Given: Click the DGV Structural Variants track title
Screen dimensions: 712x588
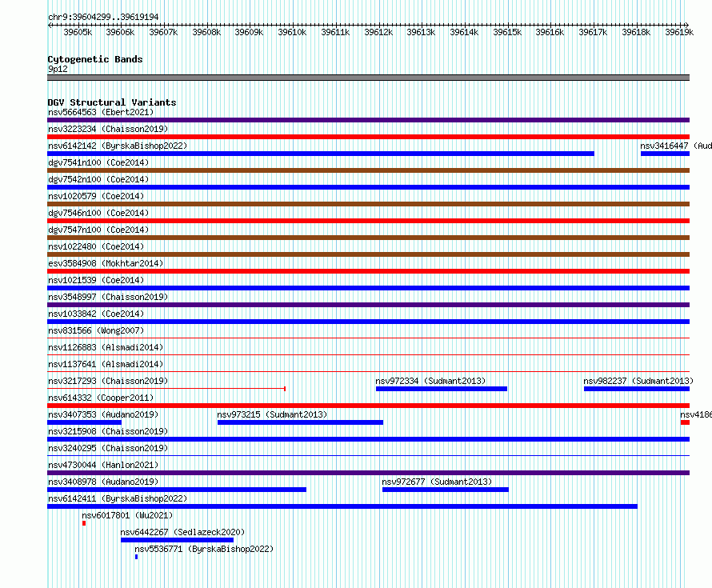Looking at the screenshot, I should click(x=112, y=102).
